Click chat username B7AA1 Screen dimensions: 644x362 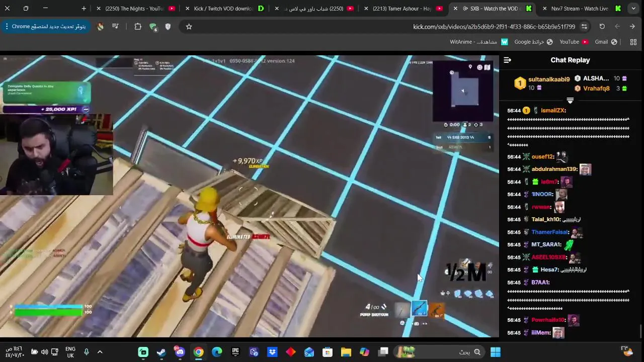(540, 283)
